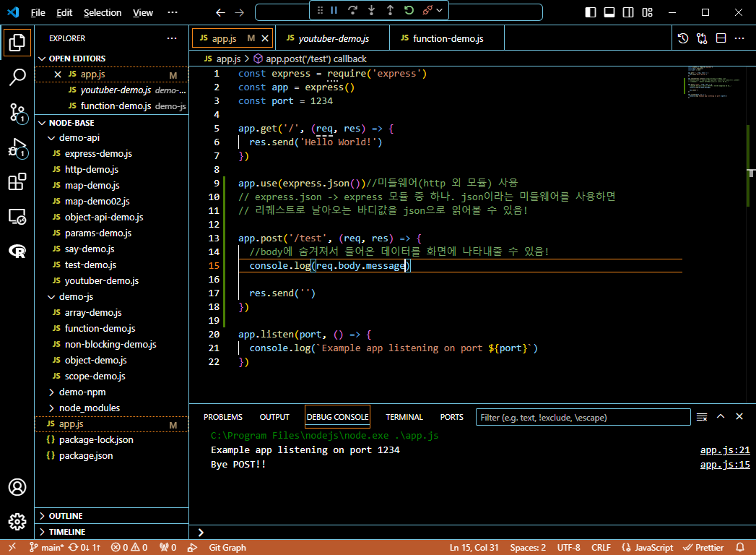Follow the app.js:15 source link
The height and width of the screenshot is (555, 756).
tap(725, 465)
